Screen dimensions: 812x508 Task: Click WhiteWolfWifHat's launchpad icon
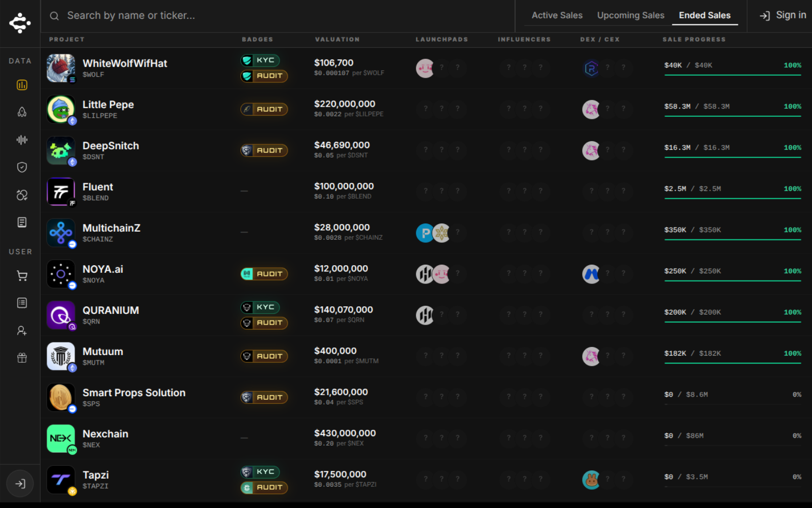tap(425, 68)
